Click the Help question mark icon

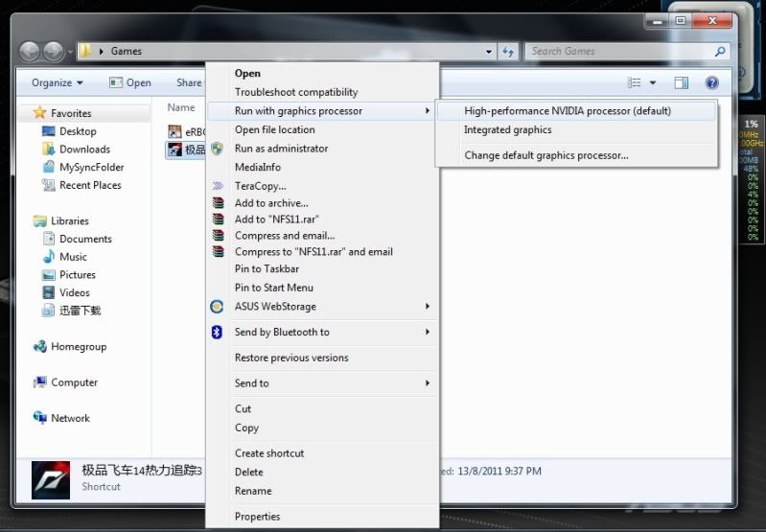coord(711,83)
